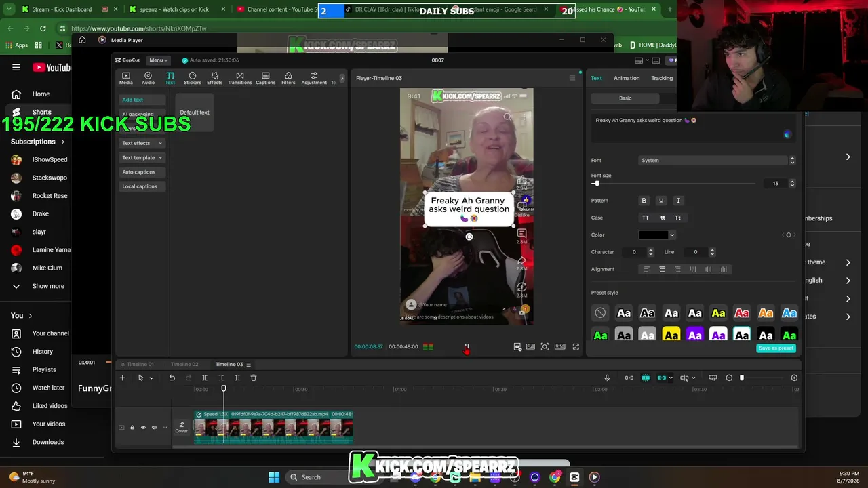
Task: Set text case to all uppercase TT
Action: pos(646,218)
